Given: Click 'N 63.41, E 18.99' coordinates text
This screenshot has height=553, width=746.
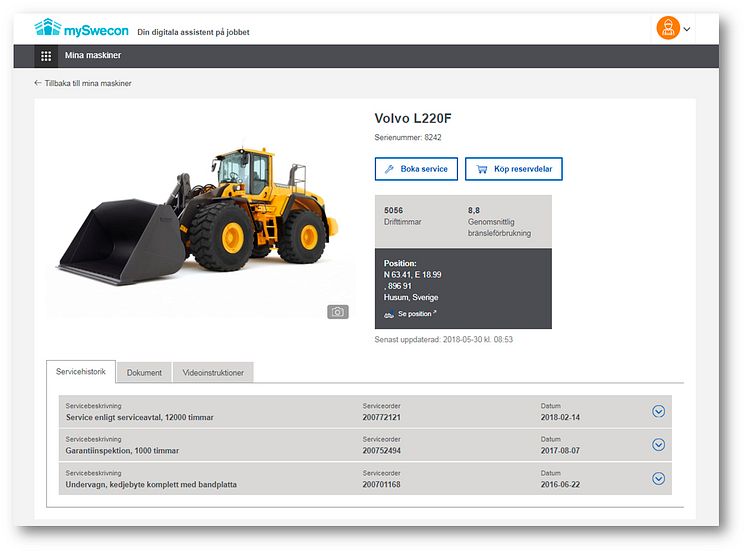Looking at the screenshot, I should 412,275.
